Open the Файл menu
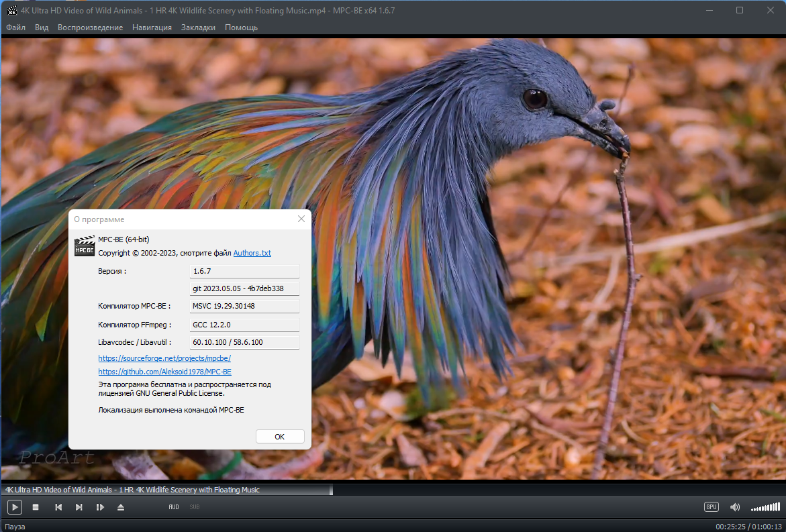Image resolution: width=786 pixels, height=532 pixels. tap(16, 28)
